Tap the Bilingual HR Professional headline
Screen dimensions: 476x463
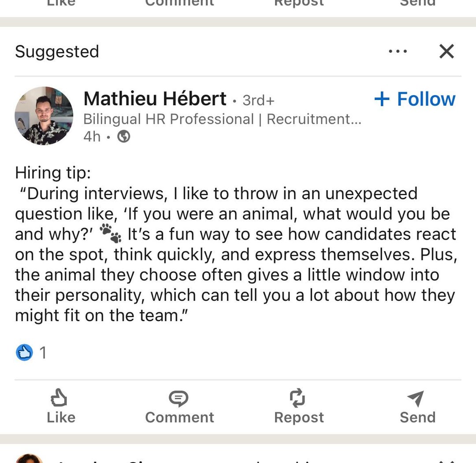point(223,119)
